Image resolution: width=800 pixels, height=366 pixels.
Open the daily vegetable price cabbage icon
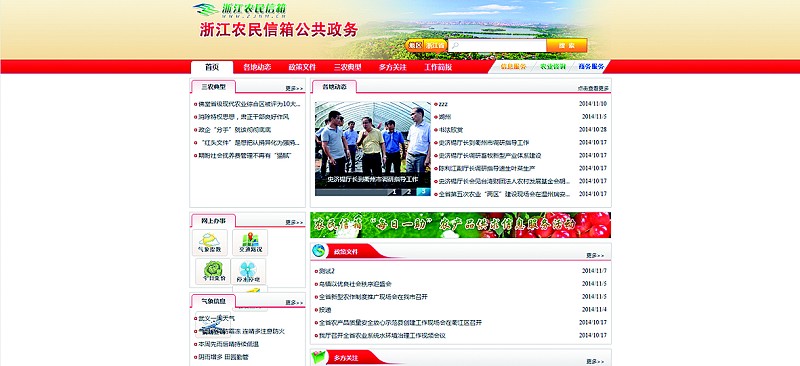(x=213, y=271)
